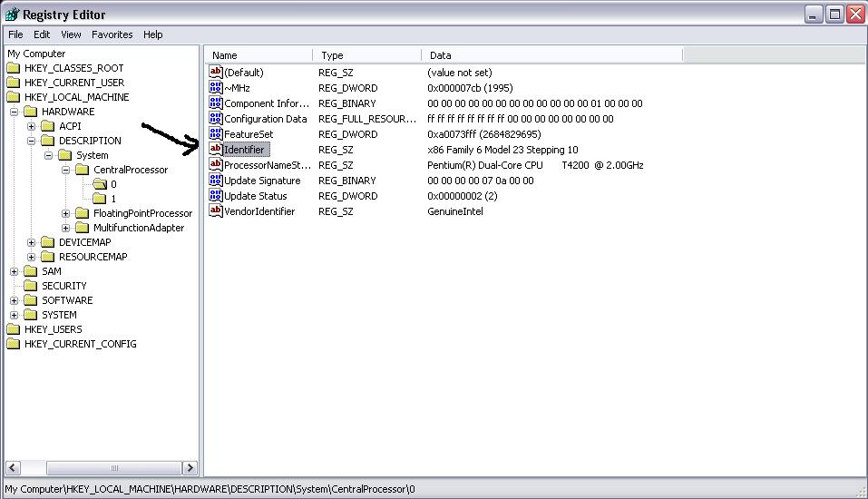This screenshot has width=868, height=499.
Task: Click the folder icon beside HKEY_CURRENT_USER
Action: coord(14,83)
